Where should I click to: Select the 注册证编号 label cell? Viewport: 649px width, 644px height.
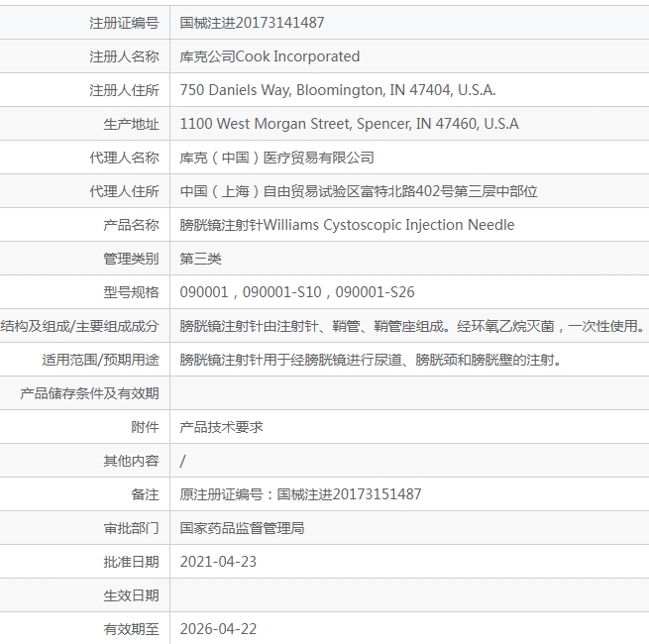coord(124,23)
